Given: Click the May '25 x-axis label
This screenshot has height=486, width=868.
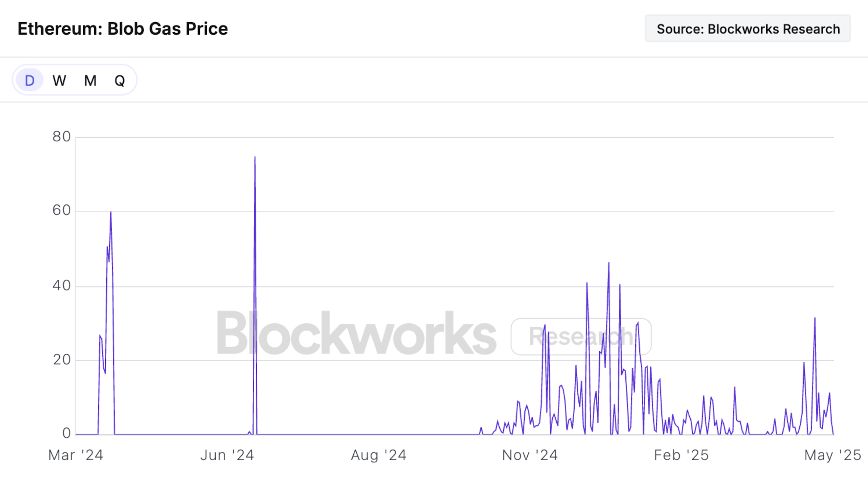Looking at the screenshot, I should 833,455.
